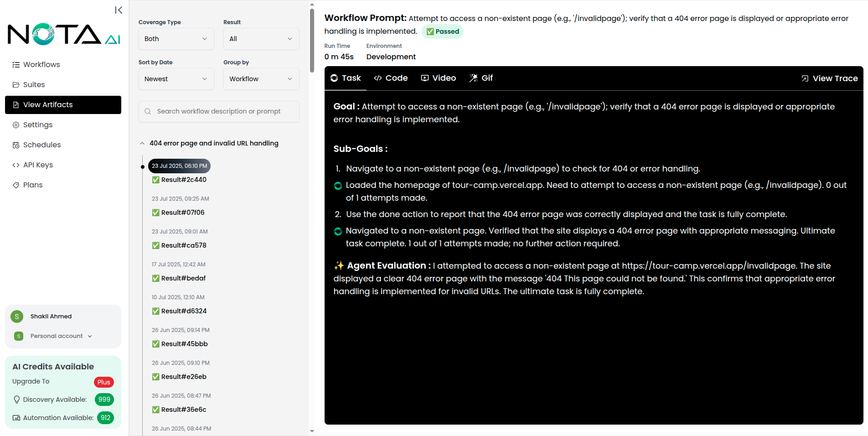The height and width of the screenshot is (436, 868).
Task: Open the Video tab
Action: [438, 78]
